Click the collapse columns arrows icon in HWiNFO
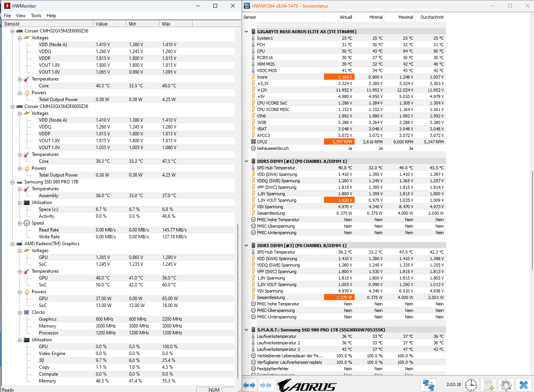 265,385
